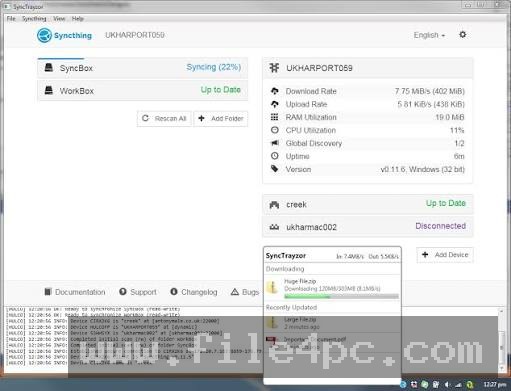Click the Add Device button

click(x=445, y=255)
